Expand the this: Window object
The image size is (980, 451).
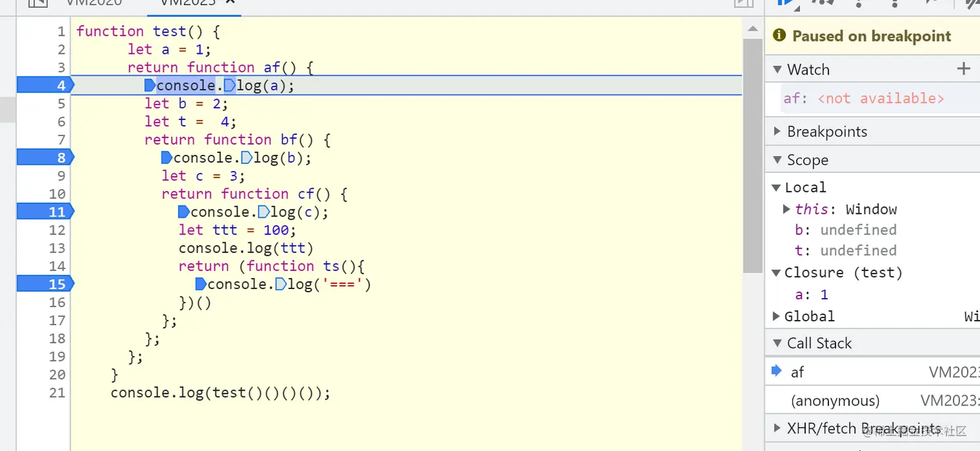pos(786,209)
